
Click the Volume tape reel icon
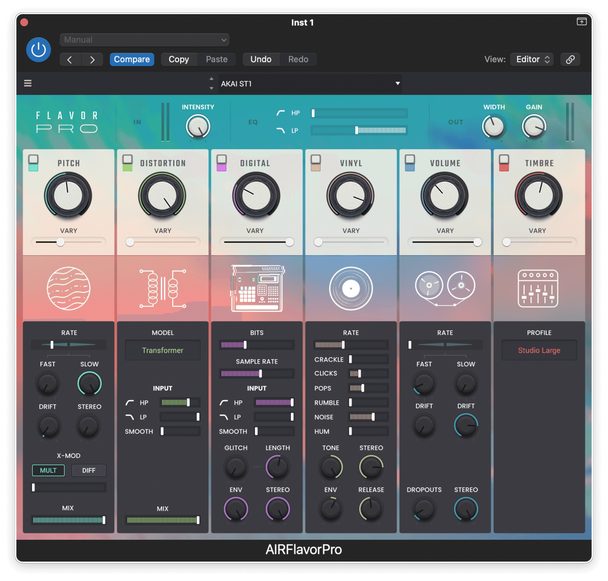point(444,287)
